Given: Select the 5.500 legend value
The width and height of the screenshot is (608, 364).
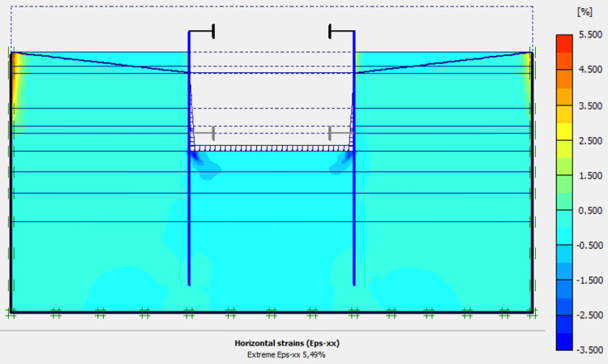Looking at the screenshot, I should [x=590, y=35].
